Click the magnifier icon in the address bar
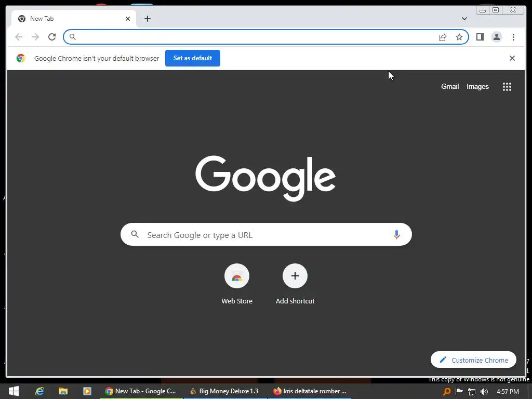Viewport: 532px width, 399px height. tap(72, 37)
